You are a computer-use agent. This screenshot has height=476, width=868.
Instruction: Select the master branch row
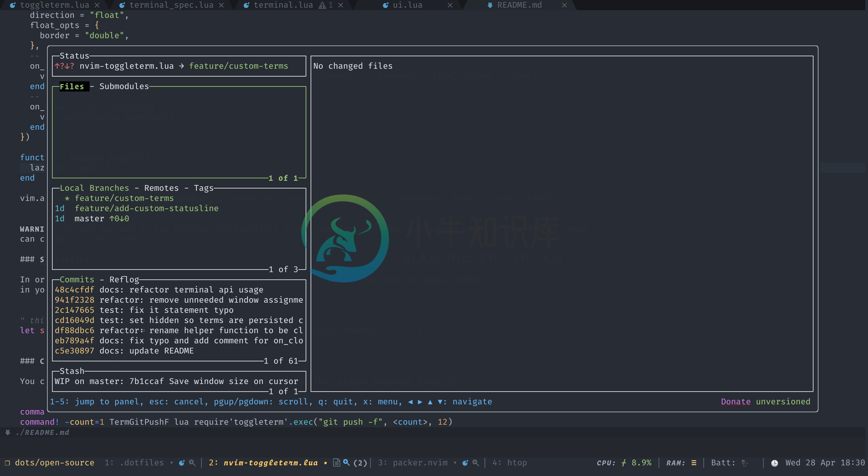[x=179, y=219]
